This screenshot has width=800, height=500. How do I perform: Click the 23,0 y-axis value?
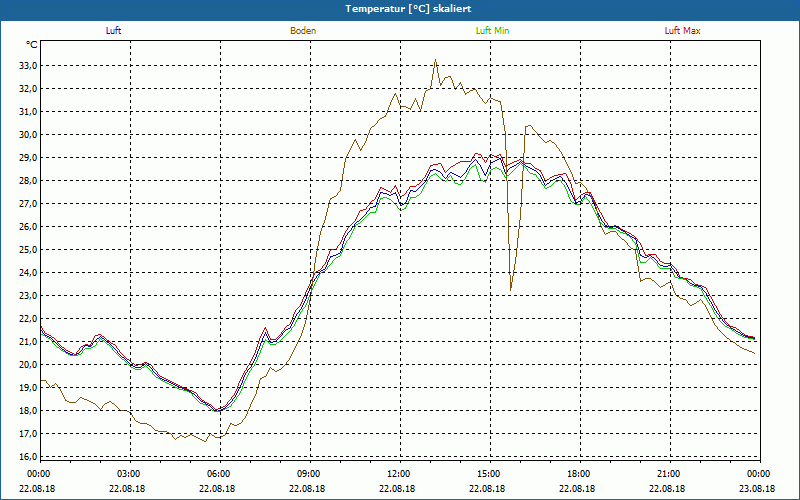point(28,295)
